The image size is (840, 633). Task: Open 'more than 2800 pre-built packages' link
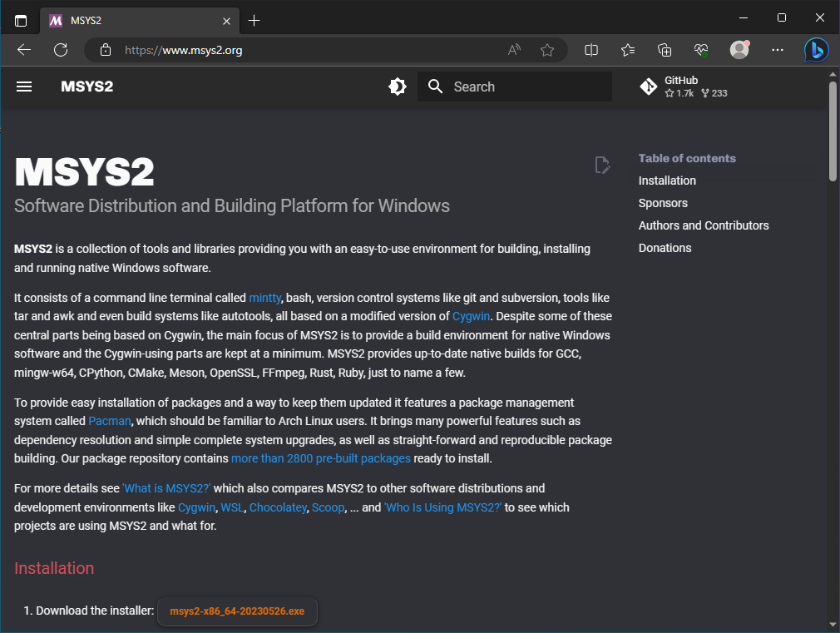coord(320,459)
